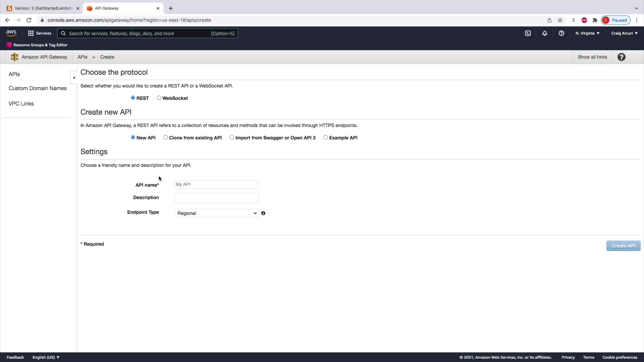Go back in browser history
Screen dimensions: 644x362
click(7, 20)
